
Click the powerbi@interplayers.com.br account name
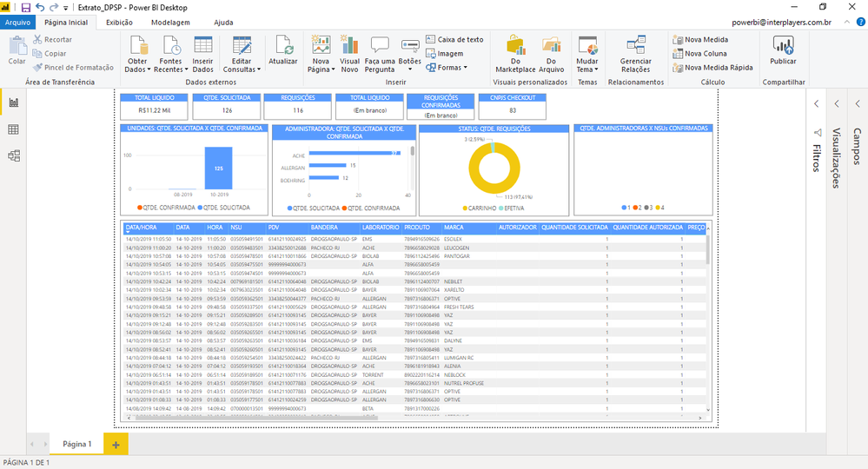tap(781, 22)
